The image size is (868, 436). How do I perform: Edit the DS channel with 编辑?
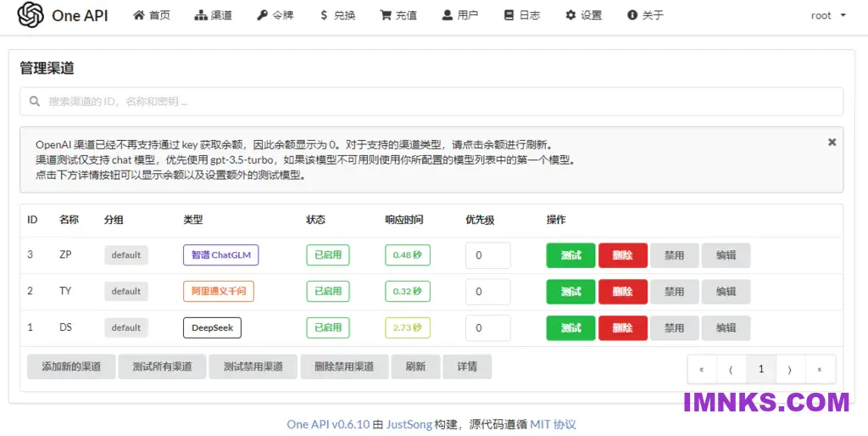[726, 328]
